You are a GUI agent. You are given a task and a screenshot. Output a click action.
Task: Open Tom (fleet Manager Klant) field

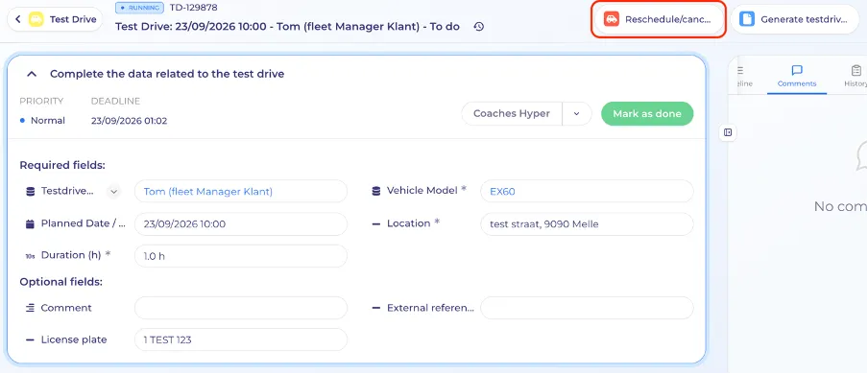[241, 192]
